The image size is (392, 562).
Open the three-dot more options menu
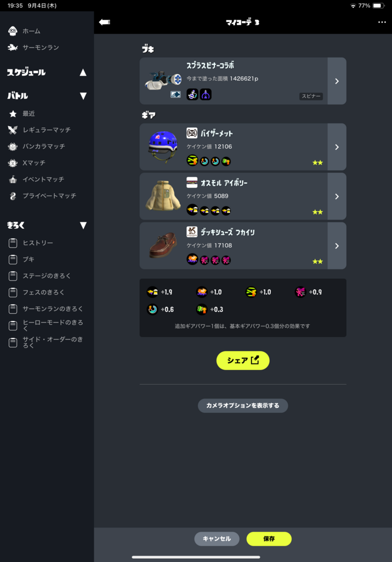[x=382, y=22]
